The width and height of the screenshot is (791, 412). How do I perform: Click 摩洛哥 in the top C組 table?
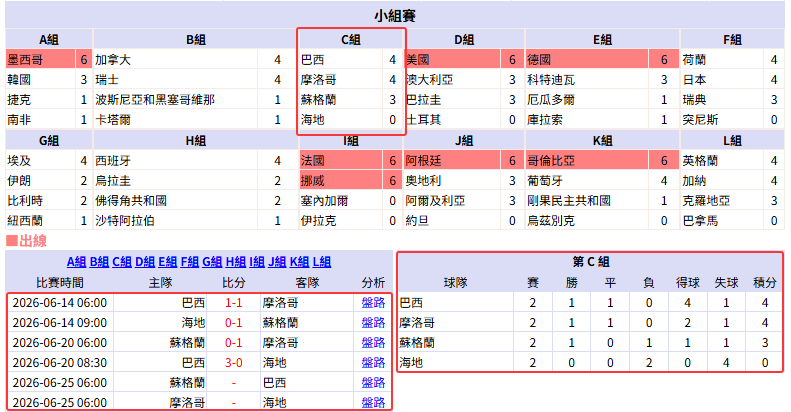[318, 80]
